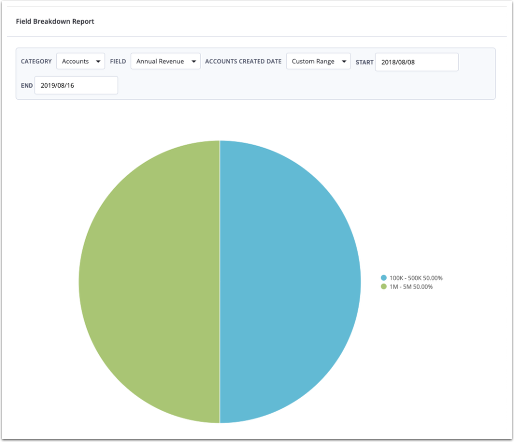Screen dimensions: 514x442
Task: Click the green 1M - 5M legend dot
Action: pyautogui.click(x=384, y=287)
